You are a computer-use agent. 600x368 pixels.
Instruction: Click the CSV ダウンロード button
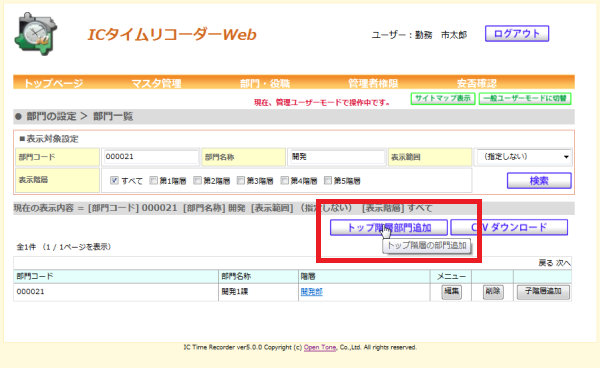coord(509,228)
